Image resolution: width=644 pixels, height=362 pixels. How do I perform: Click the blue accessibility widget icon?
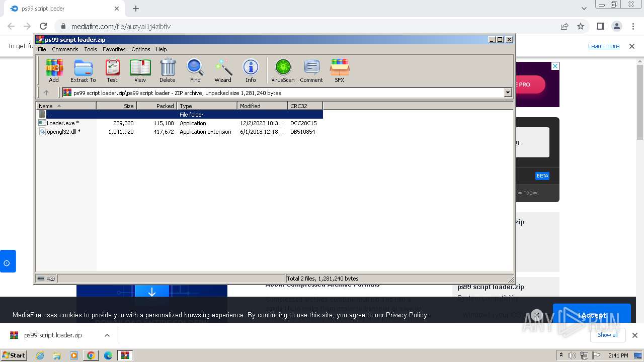coord(7,261)
